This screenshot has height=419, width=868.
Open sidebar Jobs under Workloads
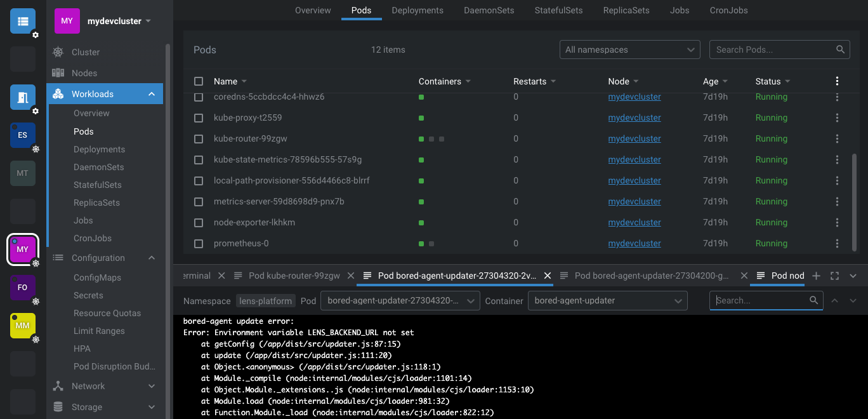pyautogui.click(x=83, y=220)
